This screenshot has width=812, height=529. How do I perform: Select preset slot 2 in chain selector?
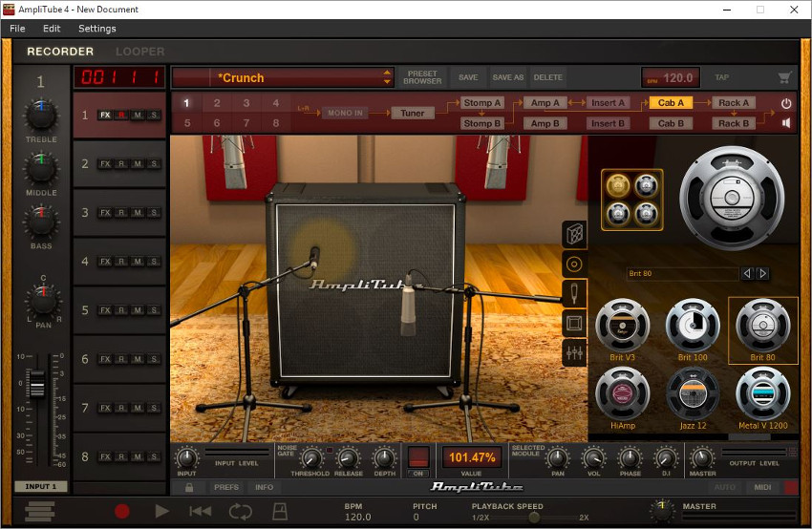coord(217,103)
